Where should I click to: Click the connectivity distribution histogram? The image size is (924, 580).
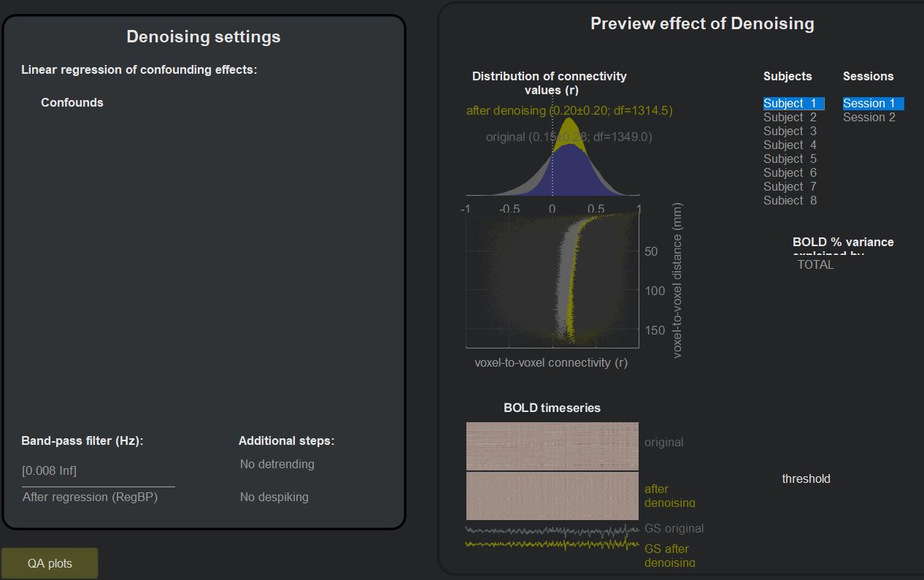(x=553, y=164)
